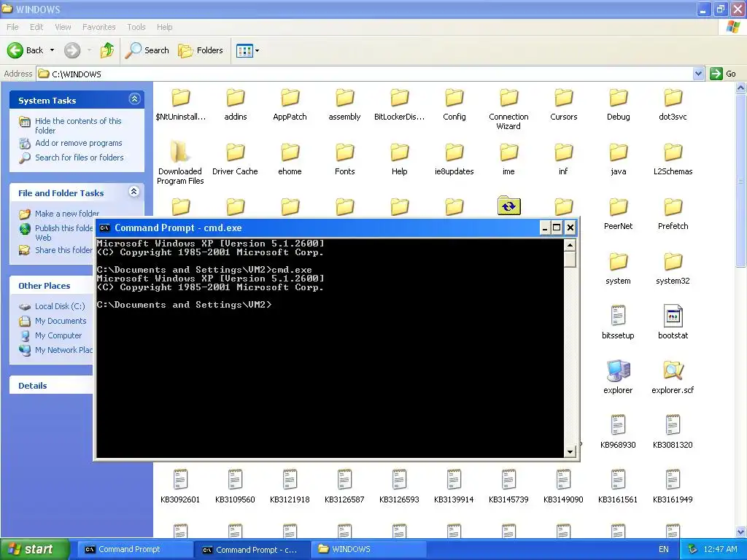Screen dimensions: 747x560
Task: Click the Go button beside address bar
Action: point(723,74)
